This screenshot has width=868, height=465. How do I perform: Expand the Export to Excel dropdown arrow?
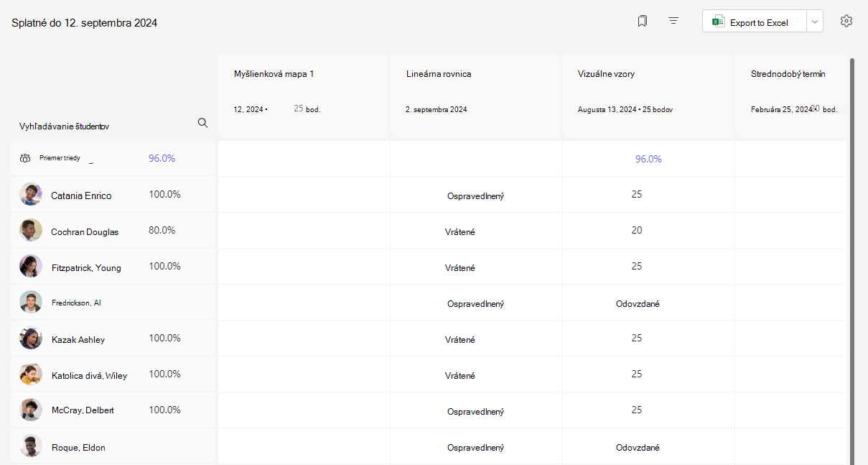tap(815, 22)
